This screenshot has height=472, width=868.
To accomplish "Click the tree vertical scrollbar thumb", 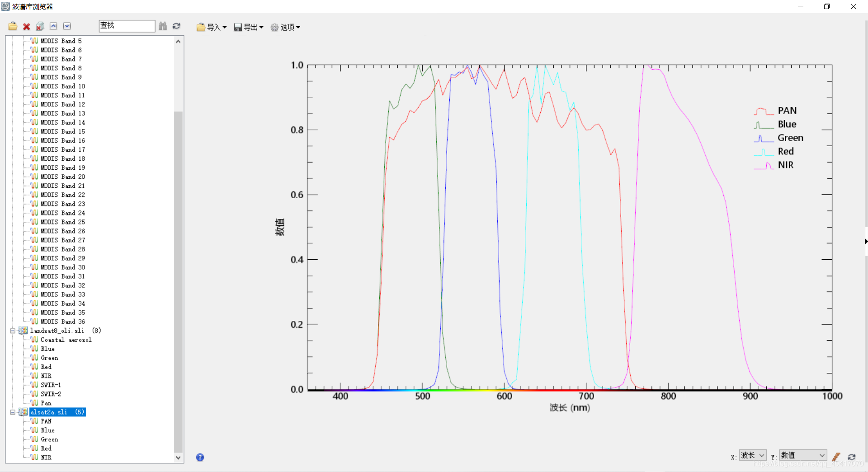I will point(178,281).
